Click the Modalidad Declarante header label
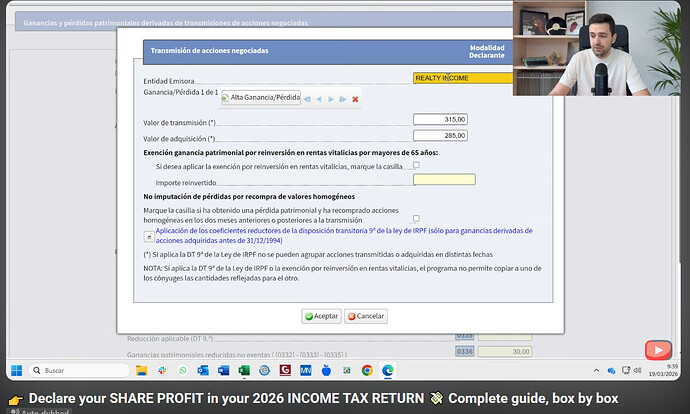The image size is (690, 414). [487, 51]
